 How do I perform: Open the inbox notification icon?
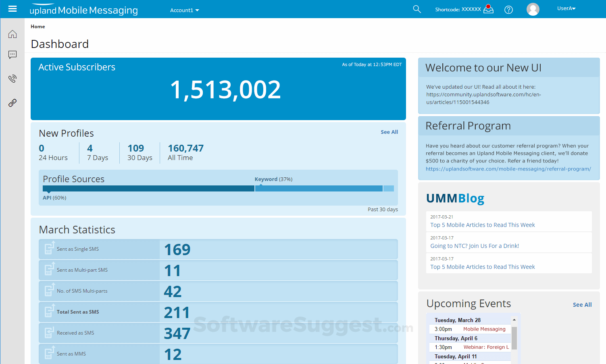coord(488,9)
